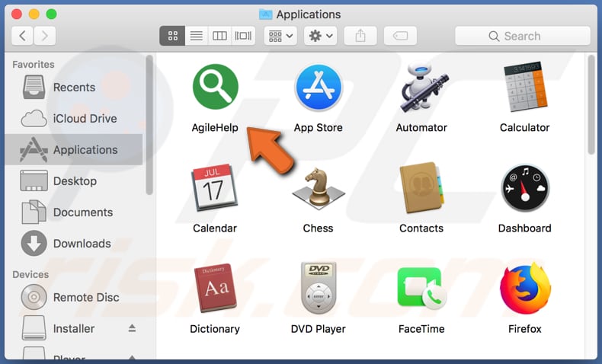Switch to gallery view
Image resolution: width=602 pixels, height=364 pixels.
click(243, 36)
